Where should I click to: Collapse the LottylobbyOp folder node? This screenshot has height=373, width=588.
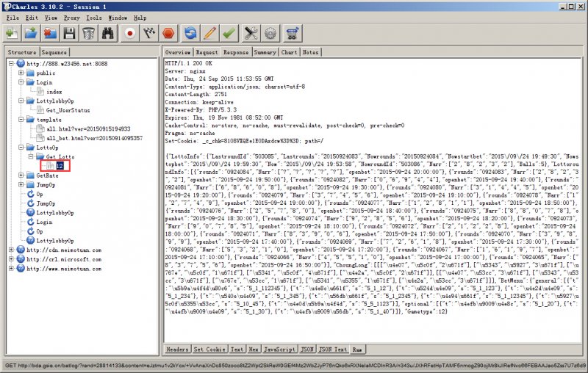coord(21,101)
